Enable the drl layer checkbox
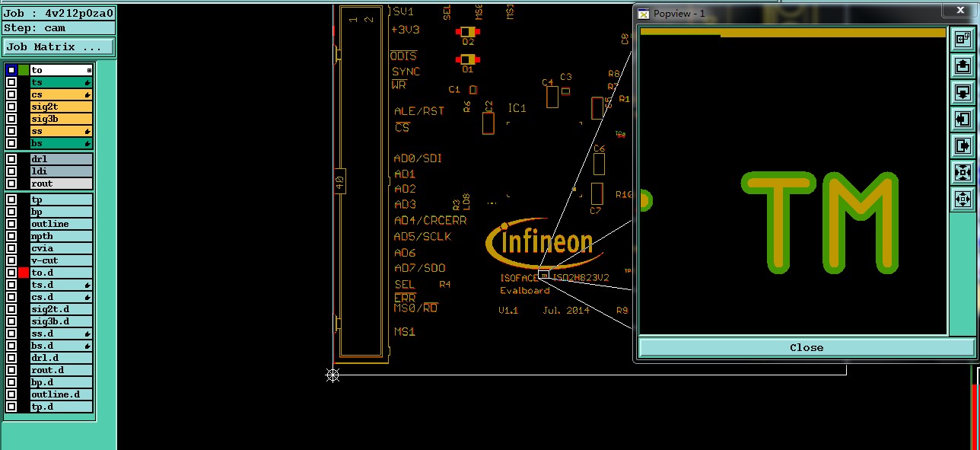The image size is (980, 450). [11, 159]
